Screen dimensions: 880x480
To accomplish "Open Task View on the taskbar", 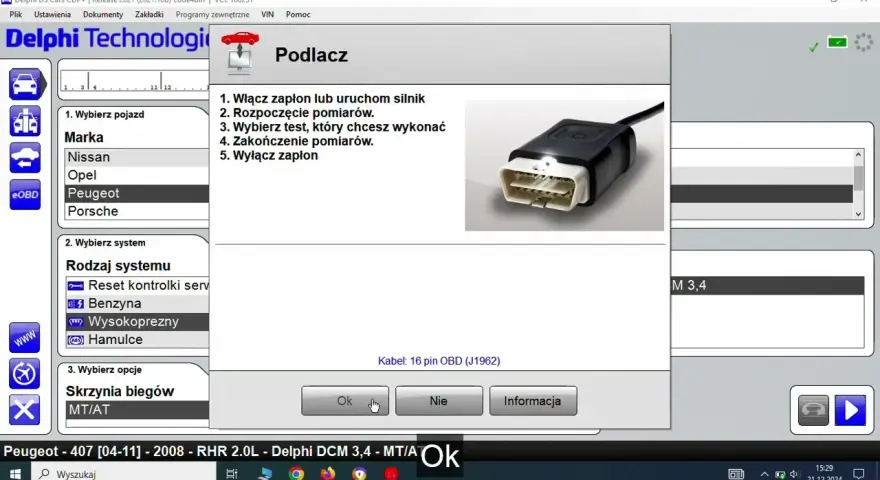I will tap(232, 473).
